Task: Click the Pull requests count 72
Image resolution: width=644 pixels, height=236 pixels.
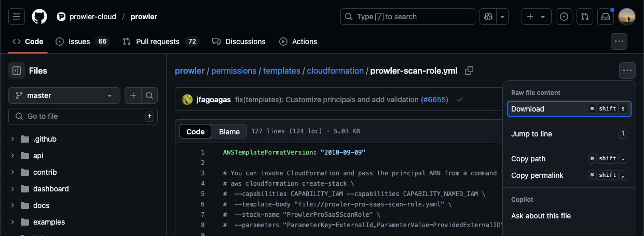Action: [192, 41]
